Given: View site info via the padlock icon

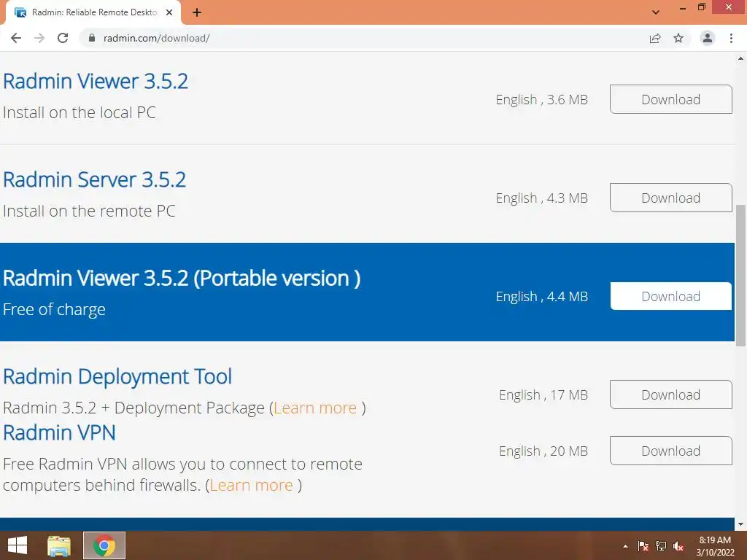Looking at the screenshot, I should tap(92, 38).
